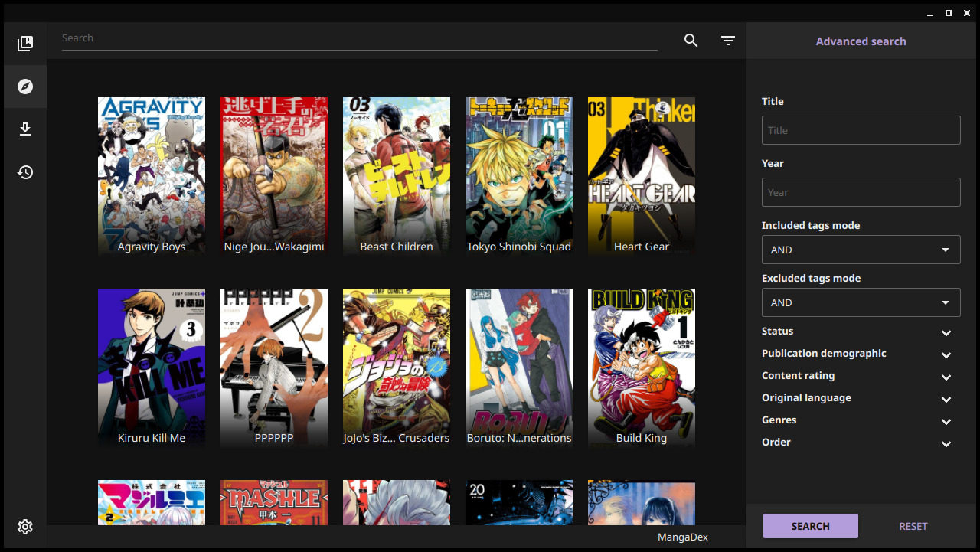980x552 pixels.
Task: Open Beast Children manga cover
Action: [397, 176]
